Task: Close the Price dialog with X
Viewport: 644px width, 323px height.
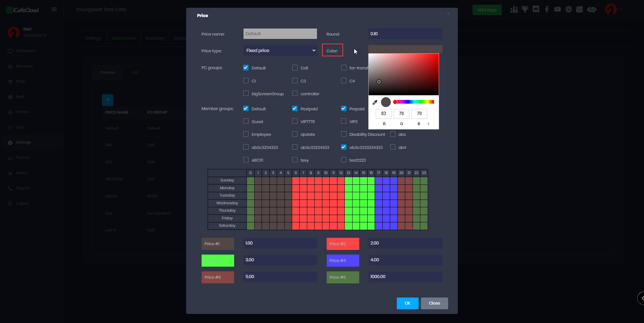Action: pyautogui.click(x=448, y=13)
